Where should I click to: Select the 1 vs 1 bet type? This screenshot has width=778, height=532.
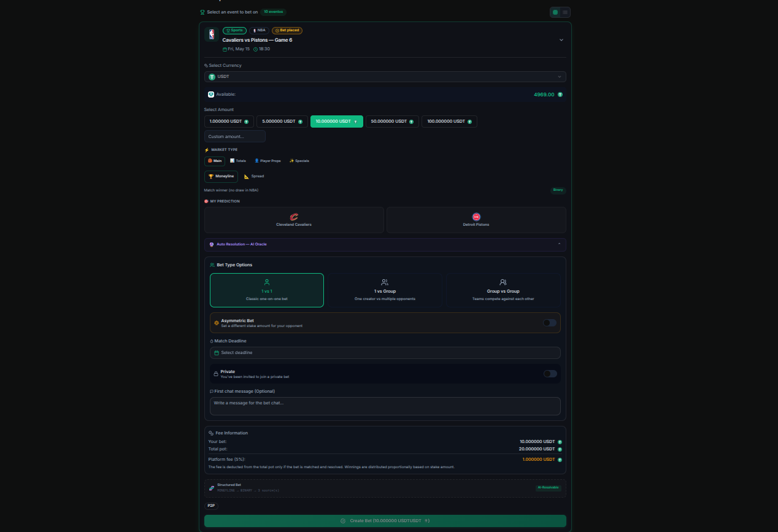[x=267, y=290]
